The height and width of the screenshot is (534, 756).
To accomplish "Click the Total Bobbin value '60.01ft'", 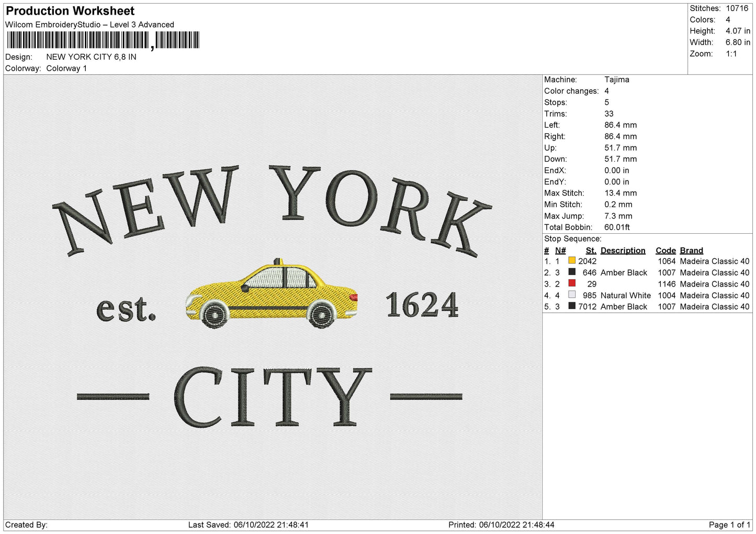I will click(x=617, y=228).
